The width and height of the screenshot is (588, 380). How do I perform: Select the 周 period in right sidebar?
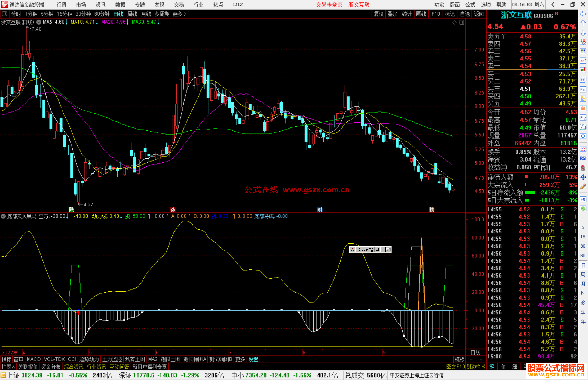pos(583,274)
